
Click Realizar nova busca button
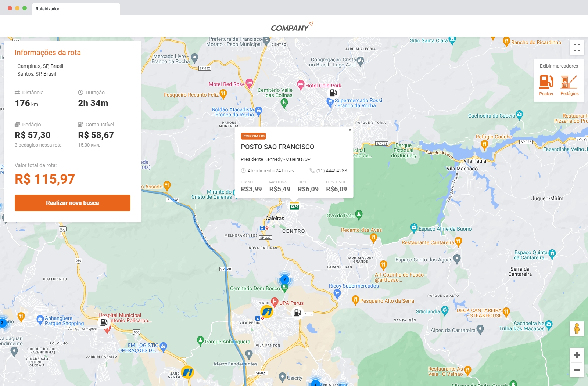72,203
